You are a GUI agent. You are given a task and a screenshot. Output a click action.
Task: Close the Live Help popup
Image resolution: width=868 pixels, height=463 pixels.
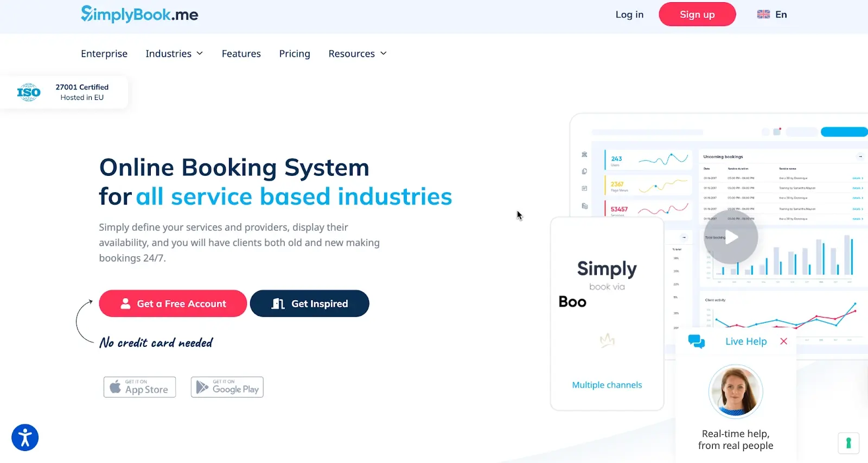783,341
